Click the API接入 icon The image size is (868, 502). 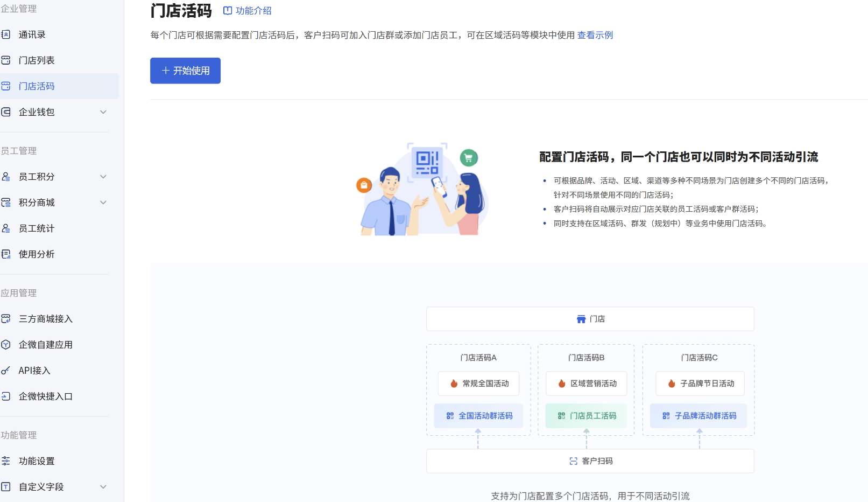[x=6, y=371]
